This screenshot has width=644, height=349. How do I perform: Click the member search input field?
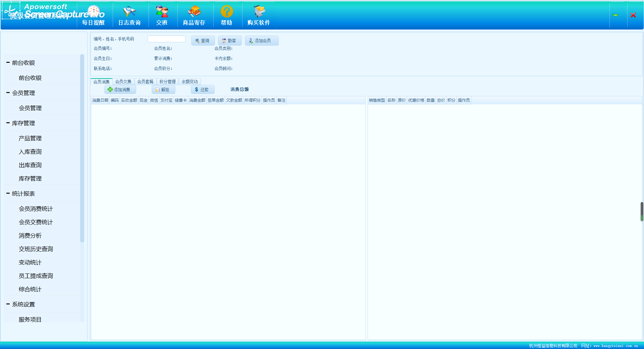coord(166,39)
